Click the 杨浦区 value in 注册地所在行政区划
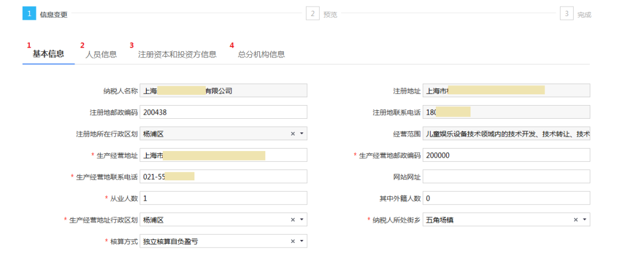The height and width of the screenshot is (262, 644). pyautogui.click(x=154, y=134)
